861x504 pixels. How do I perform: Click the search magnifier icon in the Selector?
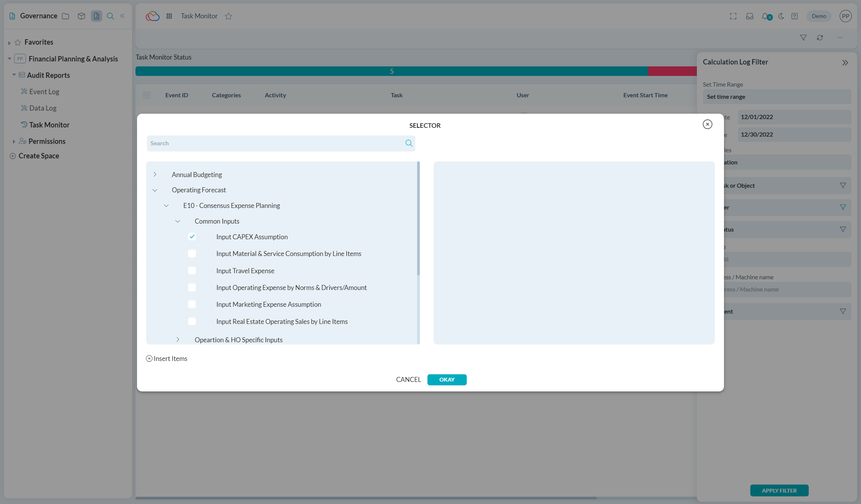(409, 143)
